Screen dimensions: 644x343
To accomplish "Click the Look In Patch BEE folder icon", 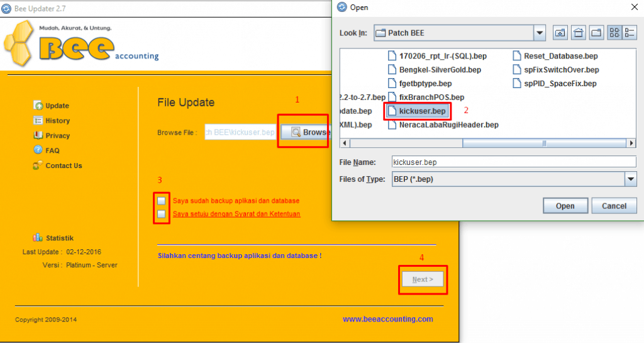I will 380,33.
